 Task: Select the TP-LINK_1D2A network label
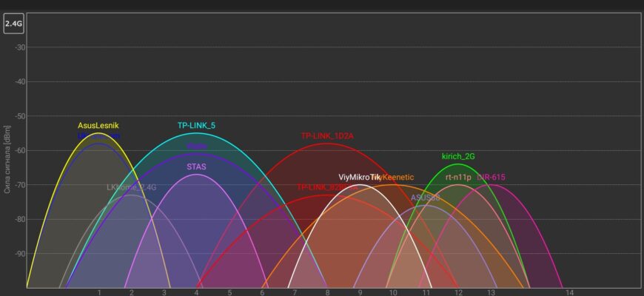pos(327,136)
